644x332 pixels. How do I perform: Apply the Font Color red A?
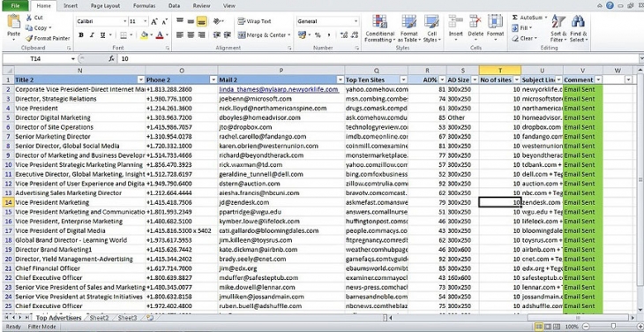tap(159, 35)
